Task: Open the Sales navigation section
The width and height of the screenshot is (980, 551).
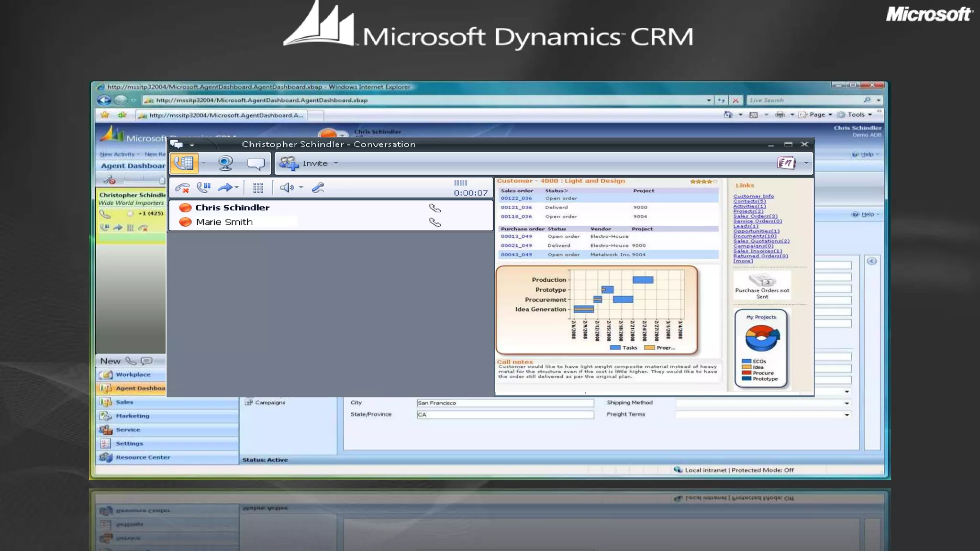Action: point(124,402)
